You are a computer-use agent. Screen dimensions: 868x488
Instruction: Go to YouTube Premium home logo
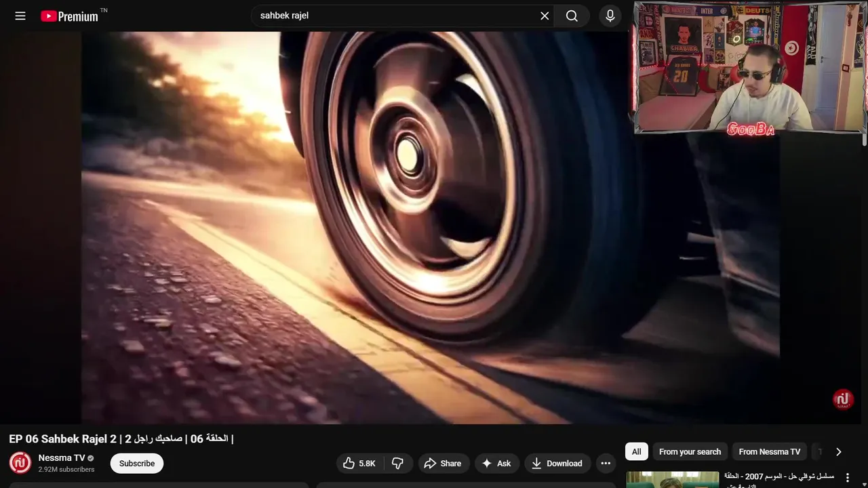(x=69, y=16)
